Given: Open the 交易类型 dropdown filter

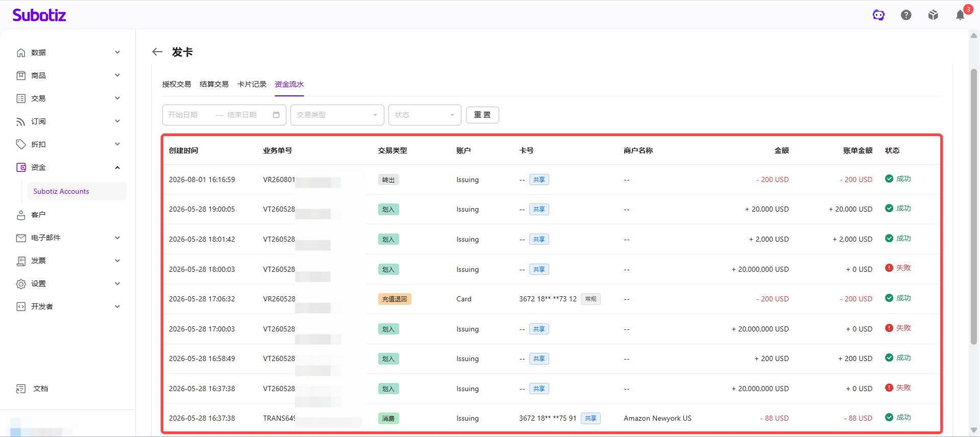Looking at the screenshot, I should pos(337,115).
